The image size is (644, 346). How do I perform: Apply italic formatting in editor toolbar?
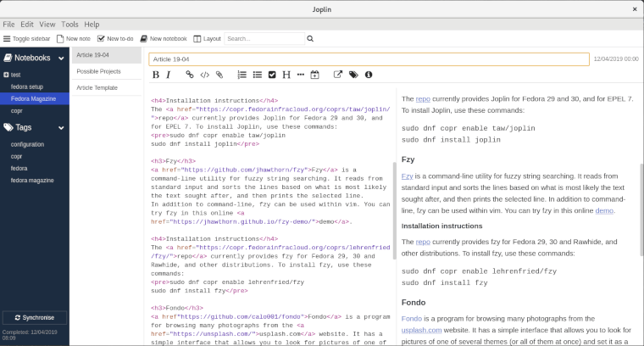(x=169, y=75)
